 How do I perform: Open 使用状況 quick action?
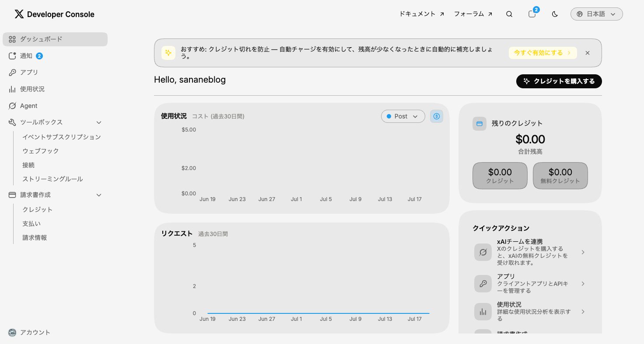click(530, 312)
